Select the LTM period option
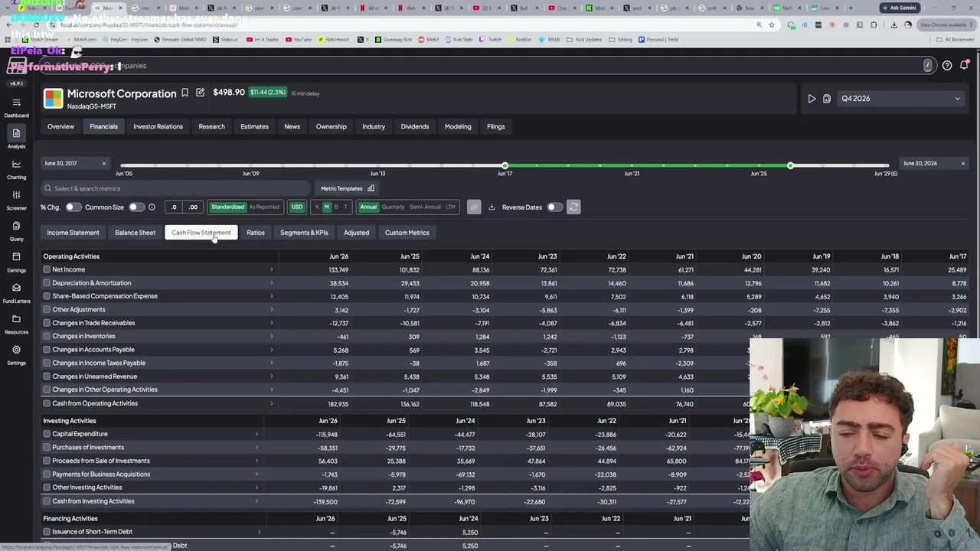 point(450,207)
